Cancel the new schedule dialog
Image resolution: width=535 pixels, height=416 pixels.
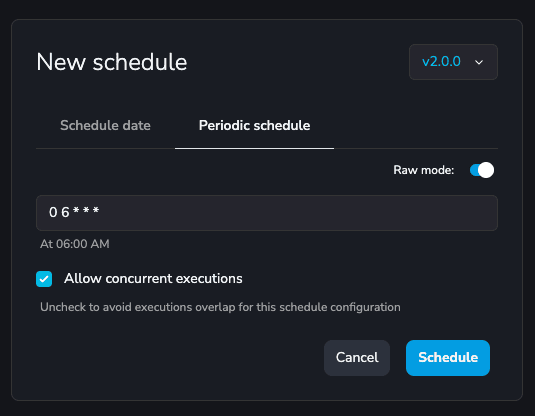pos(357,358)
